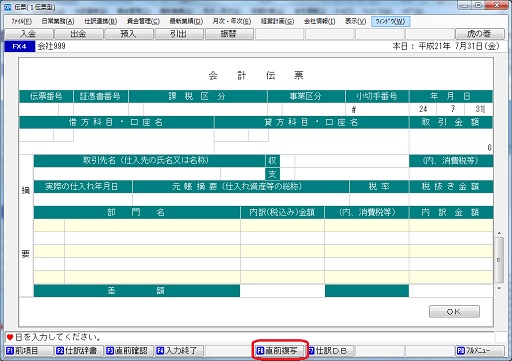
Task: Click the 内訳金額 column header
Action: click(451, 213)
